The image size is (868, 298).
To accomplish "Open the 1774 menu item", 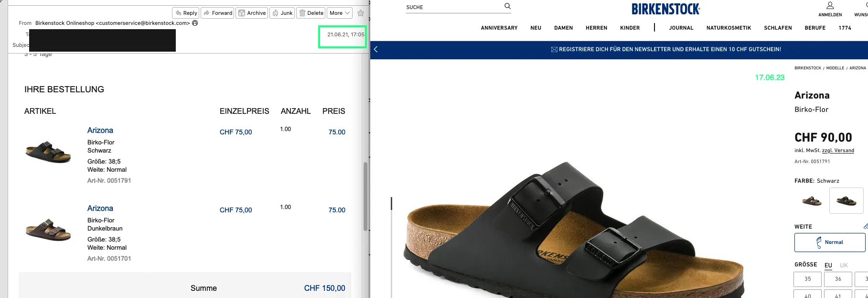I will [x=845, y=28].
